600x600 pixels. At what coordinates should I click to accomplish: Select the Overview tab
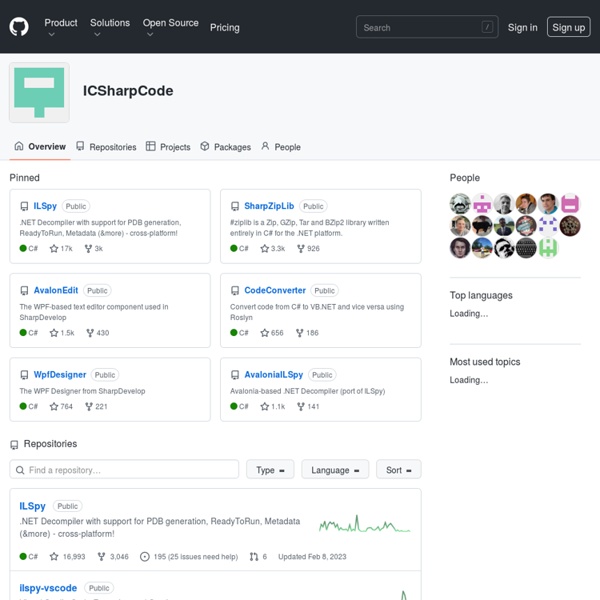tap(40, 147)
